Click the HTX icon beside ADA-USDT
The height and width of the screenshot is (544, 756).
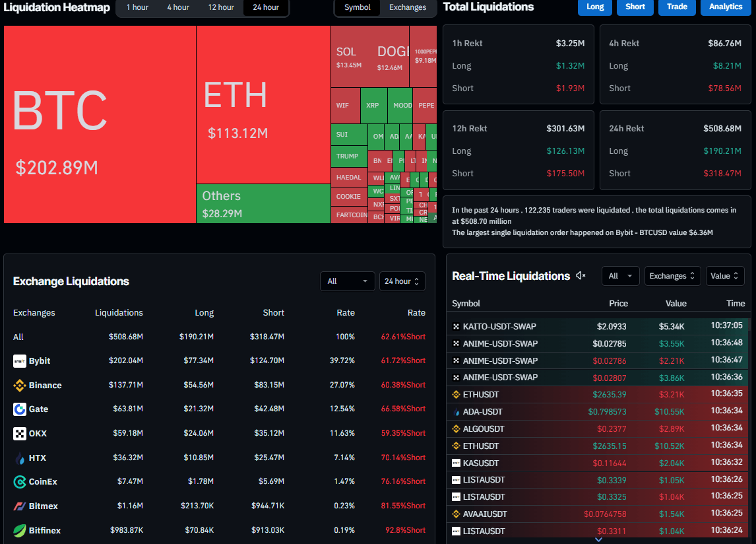click(456, 412)
